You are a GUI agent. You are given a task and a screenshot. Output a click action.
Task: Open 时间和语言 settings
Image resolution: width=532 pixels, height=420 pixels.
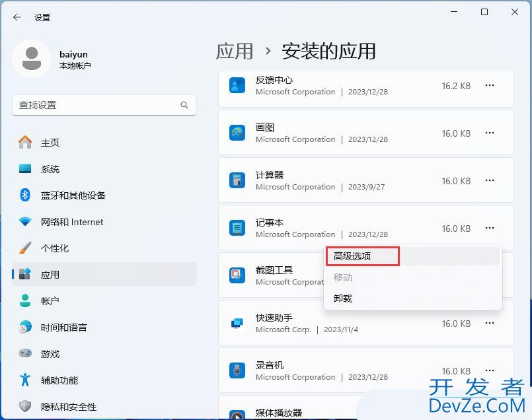point(104,328)
